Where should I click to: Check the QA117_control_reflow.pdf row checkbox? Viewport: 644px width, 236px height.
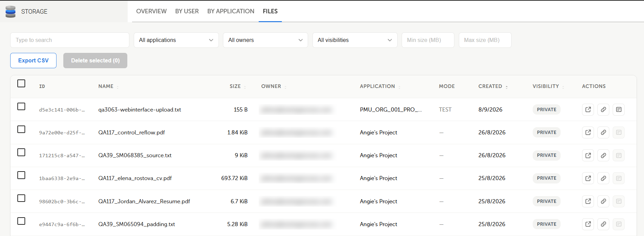tap(21, 129)
